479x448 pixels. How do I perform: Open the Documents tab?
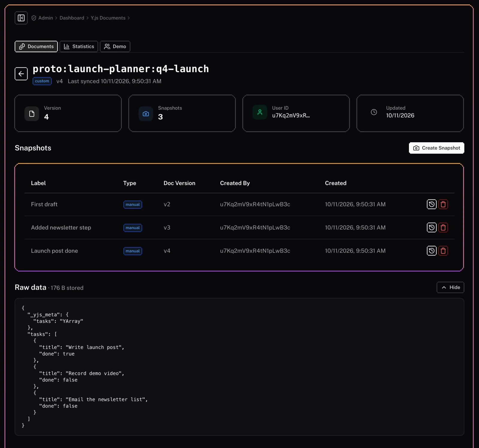tap(36, 46)
